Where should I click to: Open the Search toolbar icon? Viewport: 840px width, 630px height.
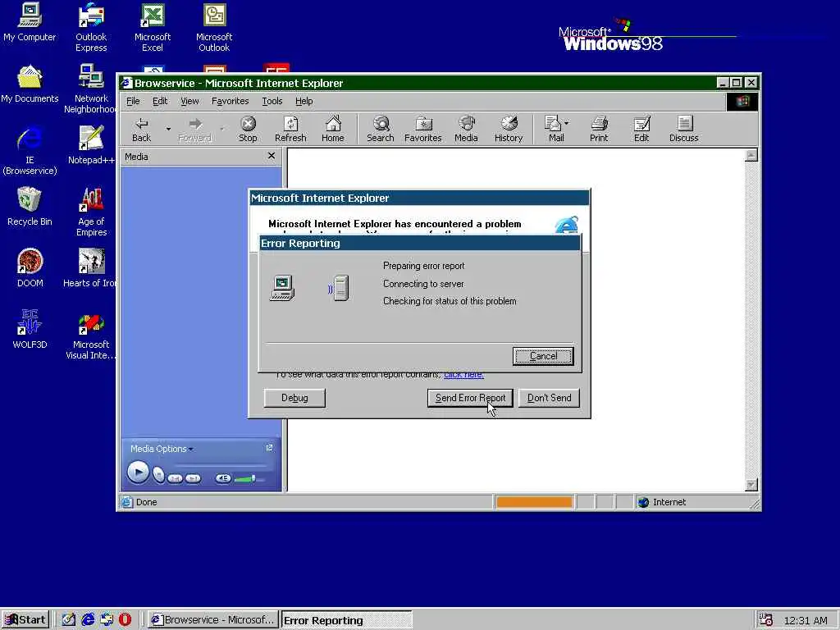(381, 130)
